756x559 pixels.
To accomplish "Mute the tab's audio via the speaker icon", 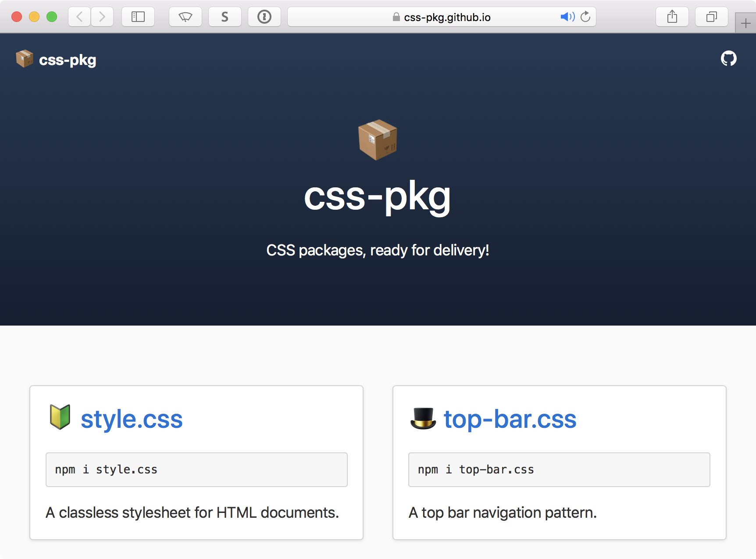I will coord(567,17).
